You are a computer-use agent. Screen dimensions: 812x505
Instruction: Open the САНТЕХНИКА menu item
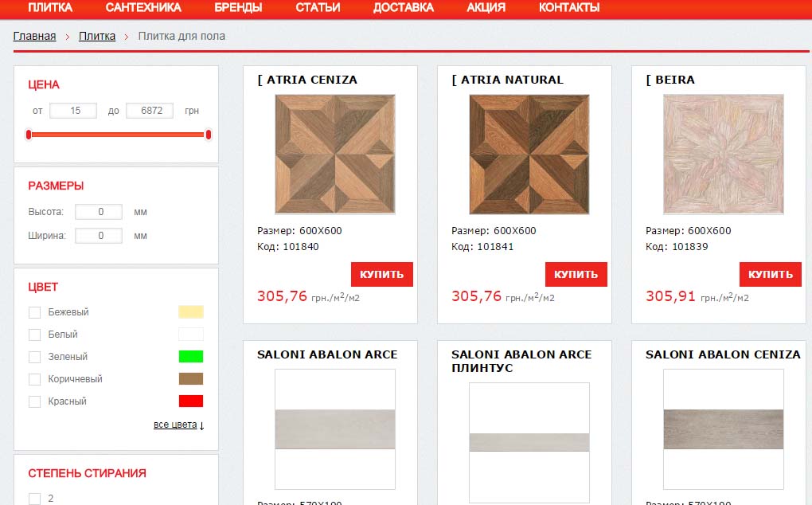pos(143,8)
